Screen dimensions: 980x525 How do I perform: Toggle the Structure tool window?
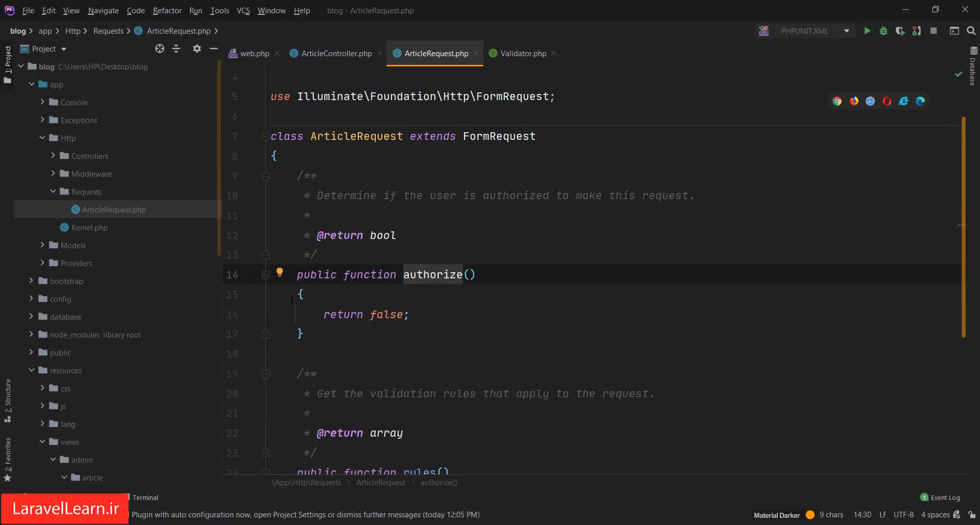(8, 400)
